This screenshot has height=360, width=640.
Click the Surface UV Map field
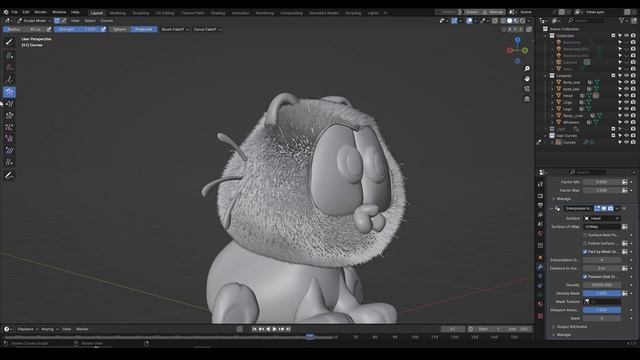point(602,227)
